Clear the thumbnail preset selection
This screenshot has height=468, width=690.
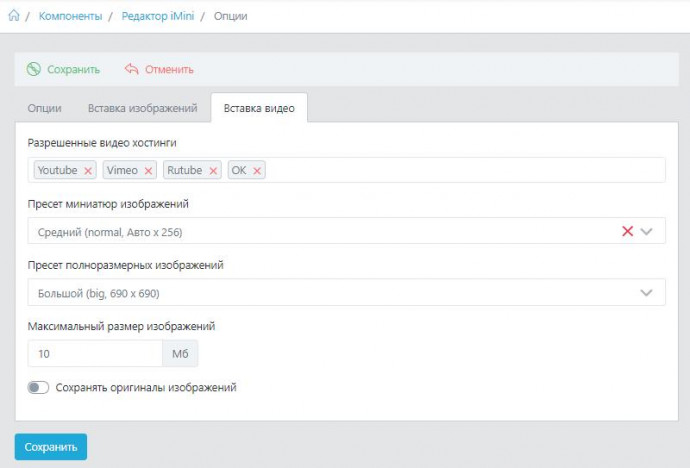[628, 231]
